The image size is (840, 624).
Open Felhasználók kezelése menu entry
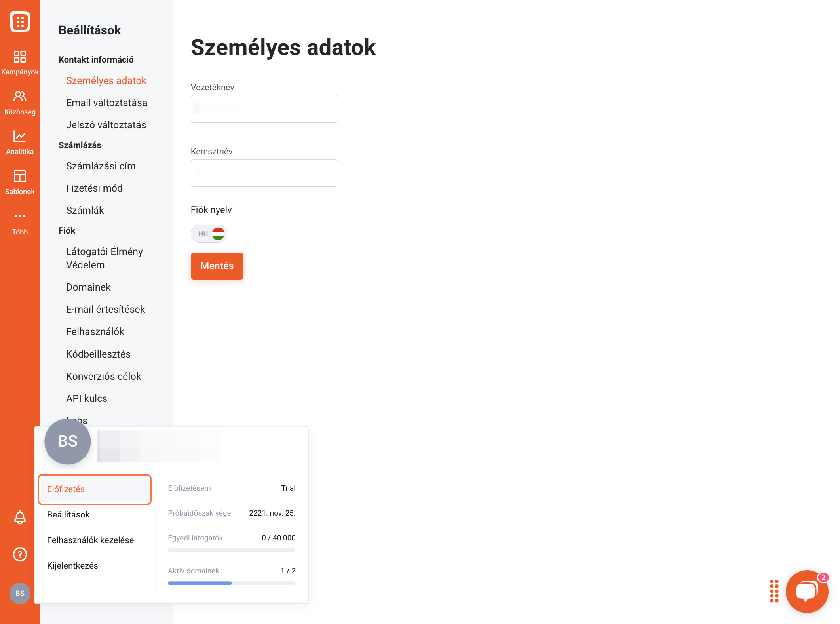(x=91, y=540)
